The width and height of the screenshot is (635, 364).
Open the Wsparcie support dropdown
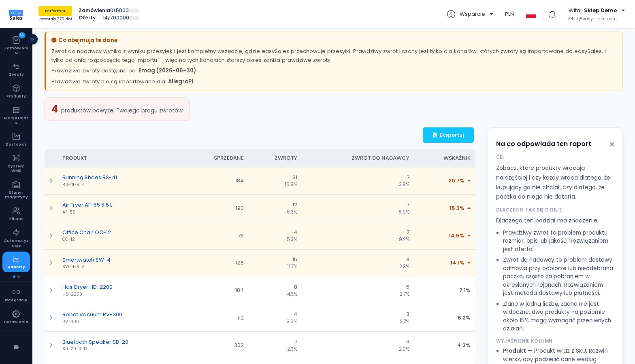coord(470,14)
